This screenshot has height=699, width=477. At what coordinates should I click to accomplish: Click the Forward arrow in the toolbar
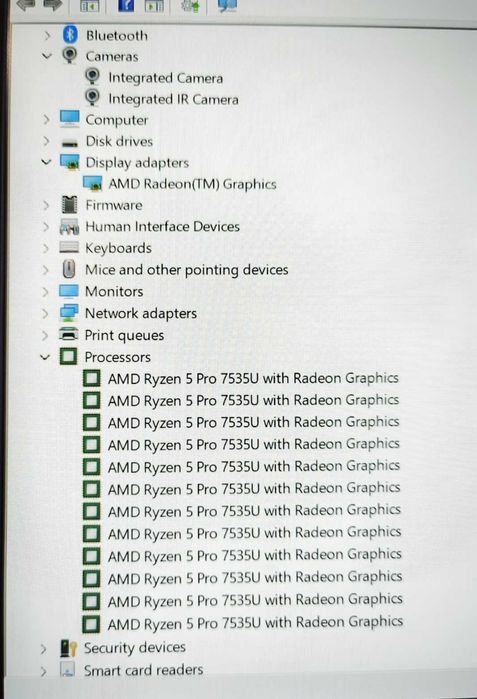point(52,4)
